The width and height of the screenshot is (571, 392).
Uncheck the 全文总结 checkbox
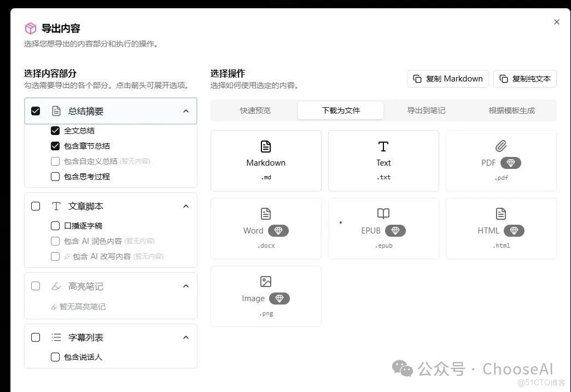(x=55, y=130)
